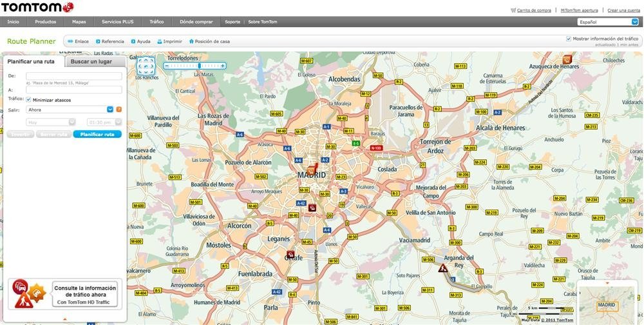Click the TomTom logo
Viewport: 644px width, 325px height.
pyautogui.click(x=37, y=7)
